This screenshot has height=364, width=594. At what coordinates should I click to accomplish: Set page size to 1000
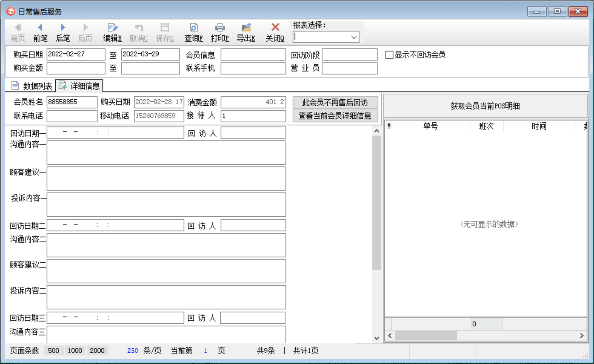point(75,351)
